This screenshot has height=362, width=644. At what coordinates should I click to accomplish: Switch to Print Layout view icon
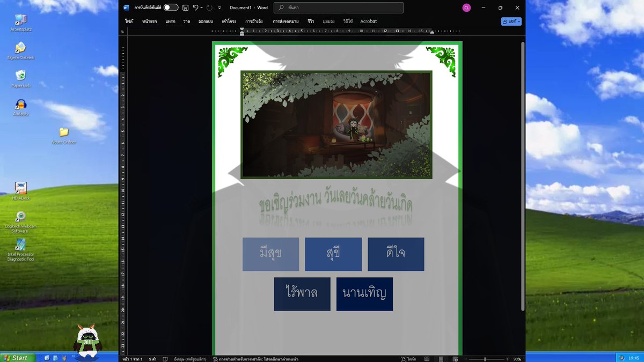coord(441,359)
